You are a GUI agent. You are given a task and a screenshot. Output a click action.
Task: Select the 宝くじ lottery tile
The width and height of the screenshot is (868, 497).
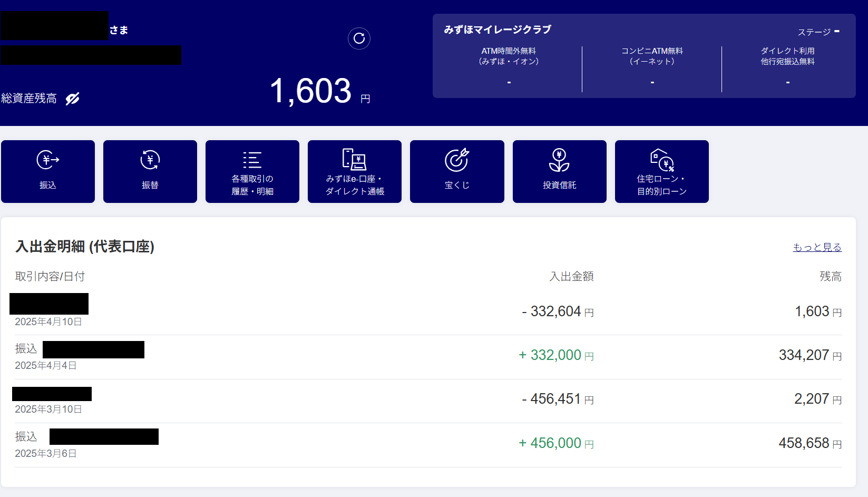tap(457, 171)
